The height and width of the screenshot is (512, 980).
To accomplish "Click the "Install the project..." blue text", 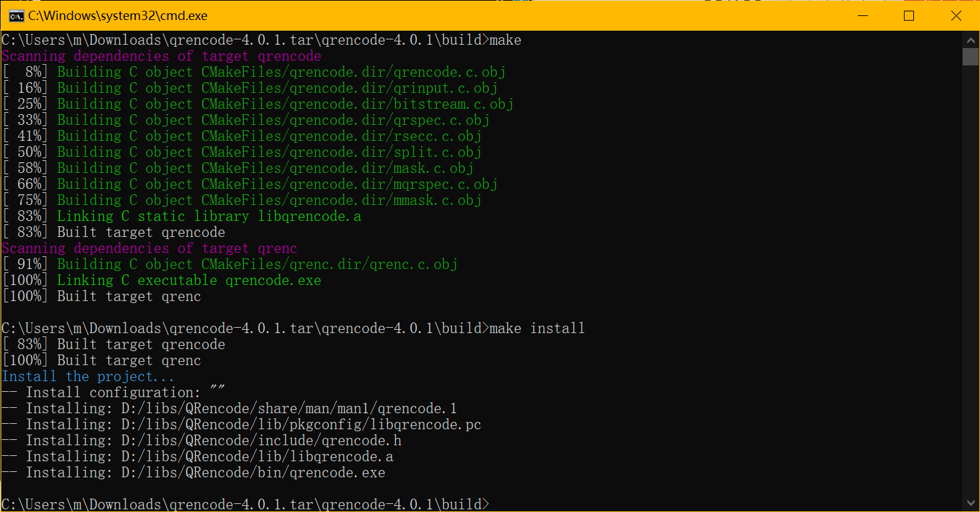I will tap(88, 376).
